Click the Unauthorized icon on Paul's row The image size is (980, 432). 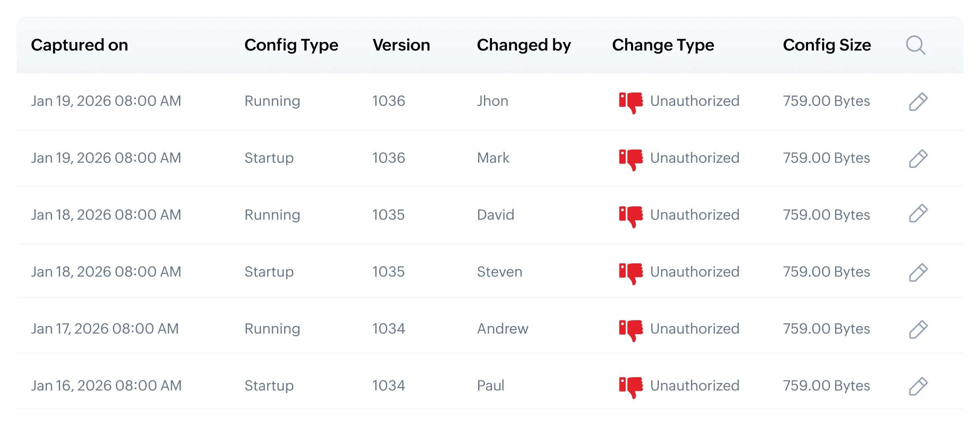[630, 385]
